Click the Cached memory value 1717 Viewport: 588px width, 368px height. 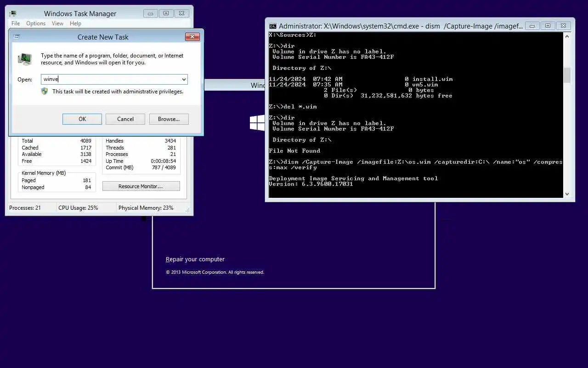[x=86, y=148]
